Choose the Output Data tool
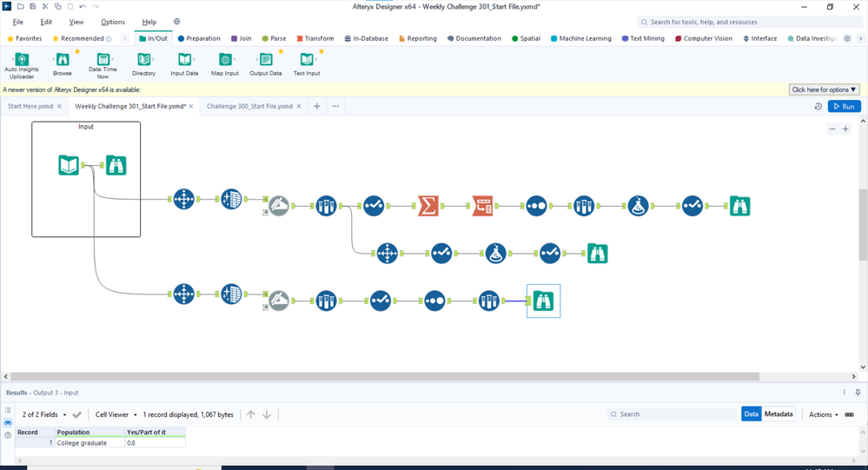The width and height of the screenshot is (868, 470). tap(266, 64)
